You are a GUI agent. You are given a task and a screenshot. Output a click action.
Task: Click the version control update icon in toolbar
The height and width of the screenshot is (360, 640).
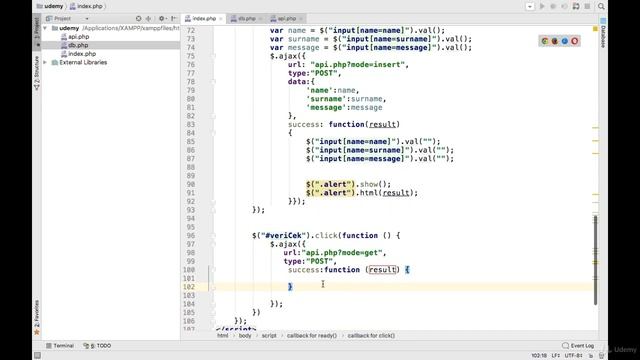576,7
